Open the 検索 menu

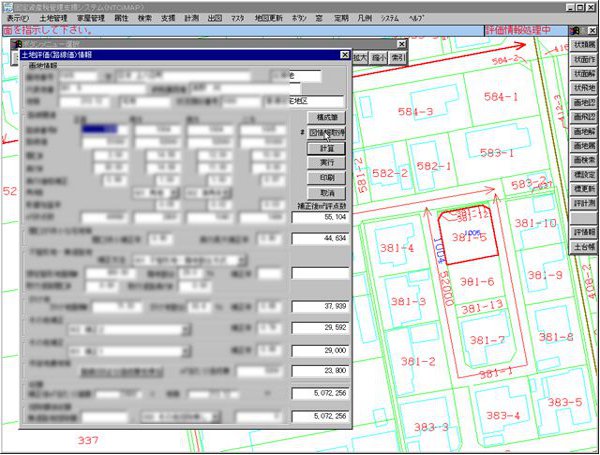click(x=145, y=18)
